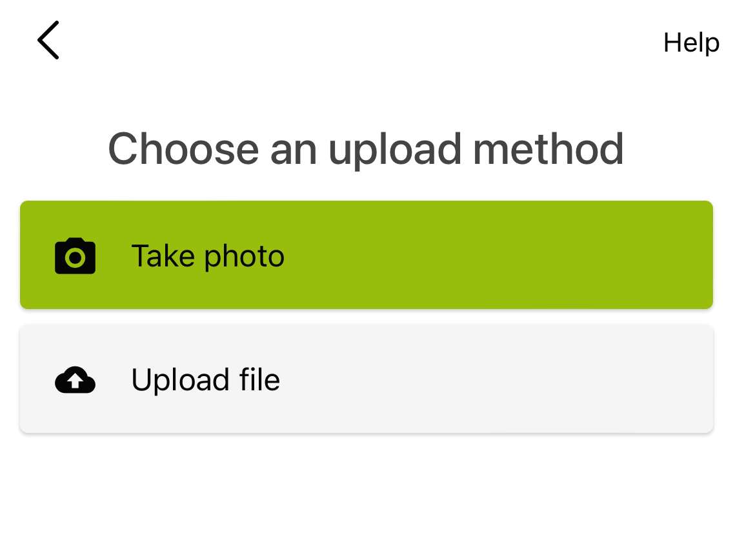Click the word "upload" in the heading
The width and height of the screenshot is (735, 560).
395,150
